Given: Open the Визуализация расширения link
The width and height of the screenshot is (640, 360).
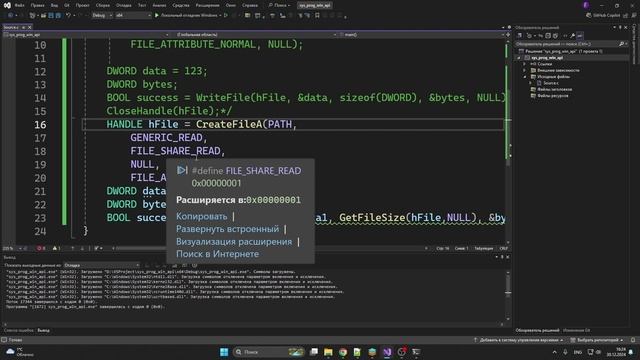Looking at the screenshot, I should click(x=234, y=242).
